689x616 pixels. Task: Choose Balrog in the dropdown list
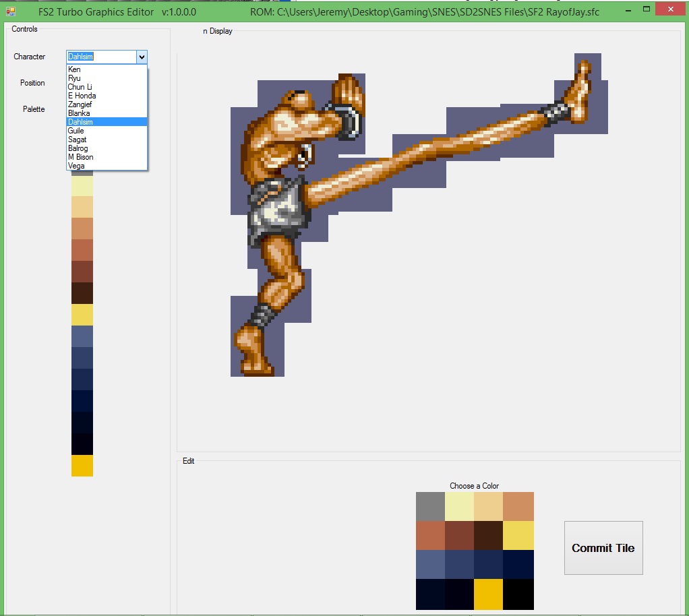pos(107,148)
